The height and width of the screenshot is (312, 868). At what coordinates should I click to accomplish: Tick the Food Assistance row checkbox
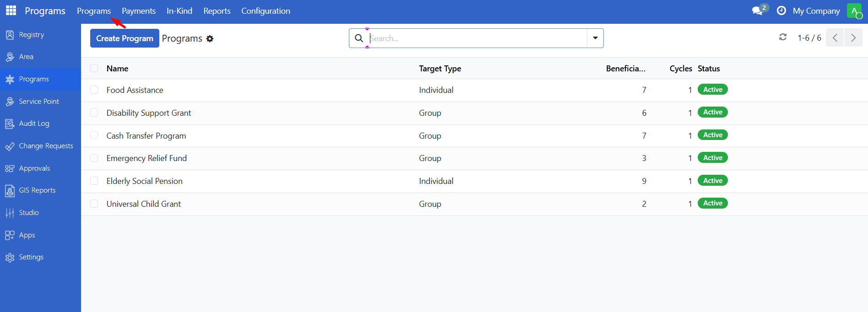[x=94, y=90]
